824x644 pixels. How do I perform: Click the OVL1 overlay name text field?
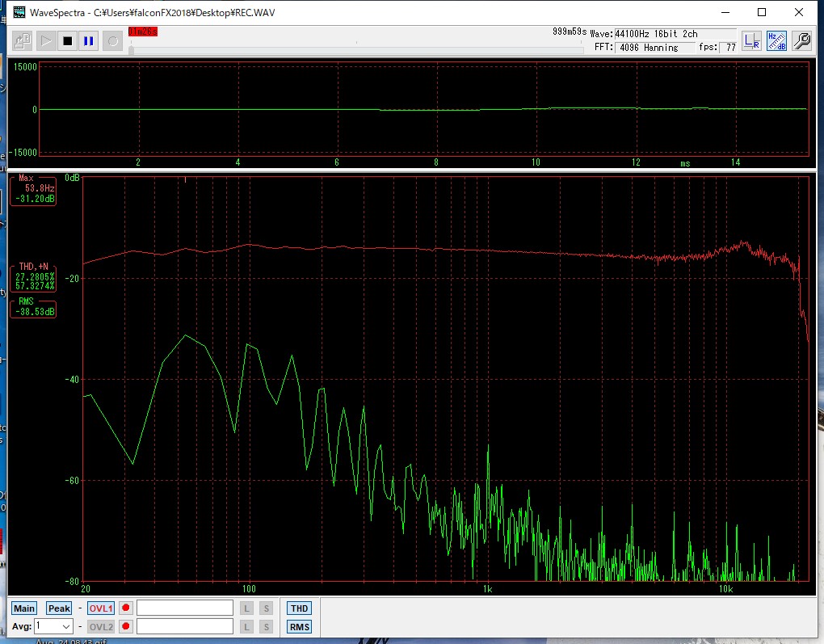pos(185,608)
